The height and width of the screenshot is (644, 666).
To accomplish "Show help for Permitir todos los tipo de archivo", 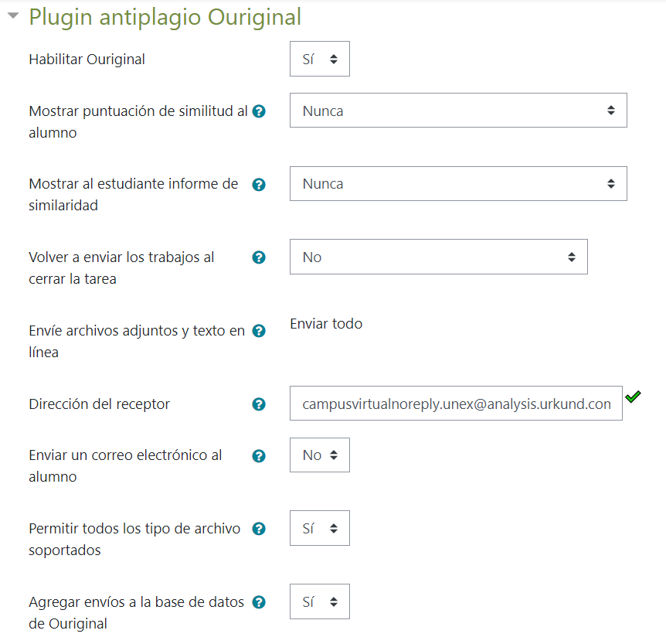I will [260, 529].
